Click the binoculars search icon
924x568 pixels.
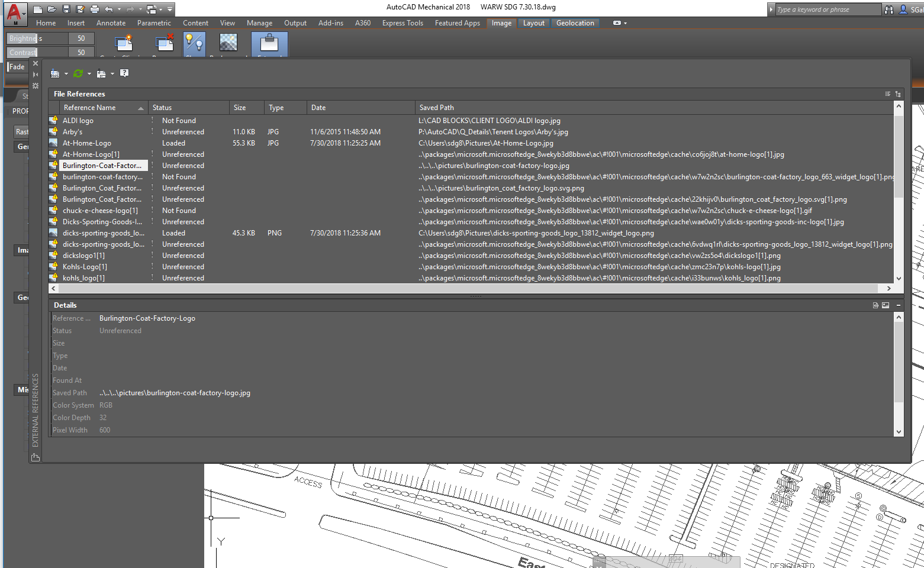click(x=889, y=9)
